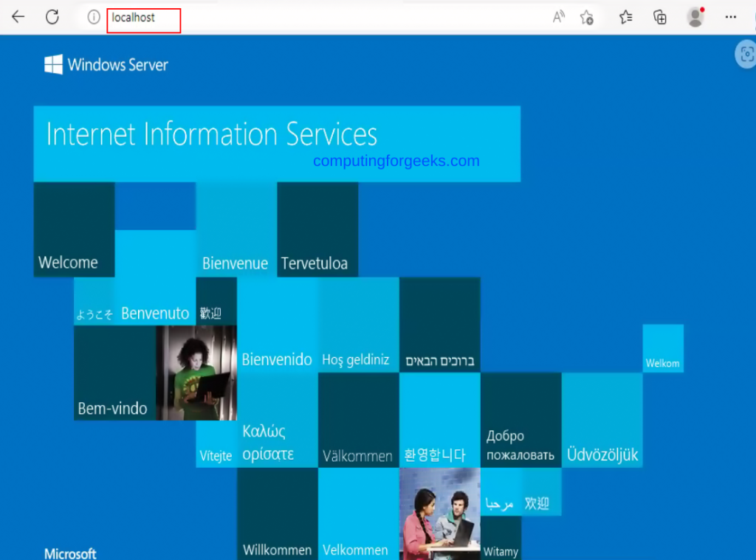Click the floating visual search camera icon
756x560 pixels.
coord(746,54)
